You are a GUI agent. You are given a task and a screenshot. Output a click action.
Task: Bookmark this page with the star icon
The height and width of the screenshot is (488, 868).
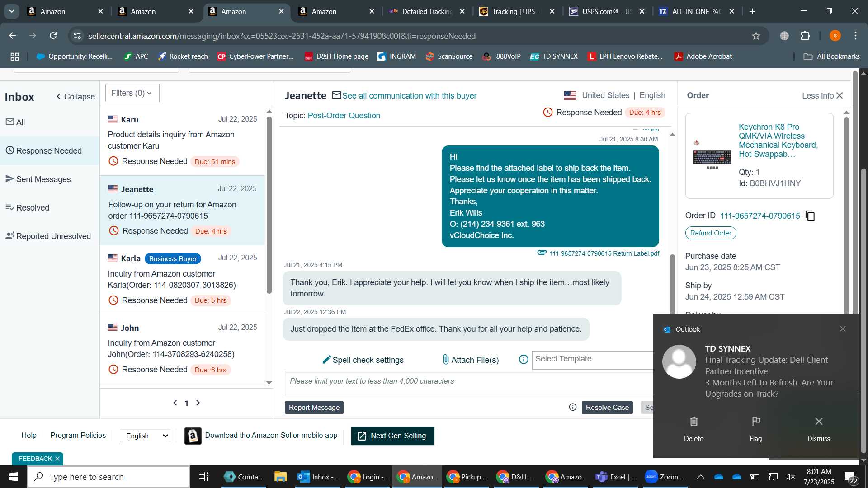756,36
